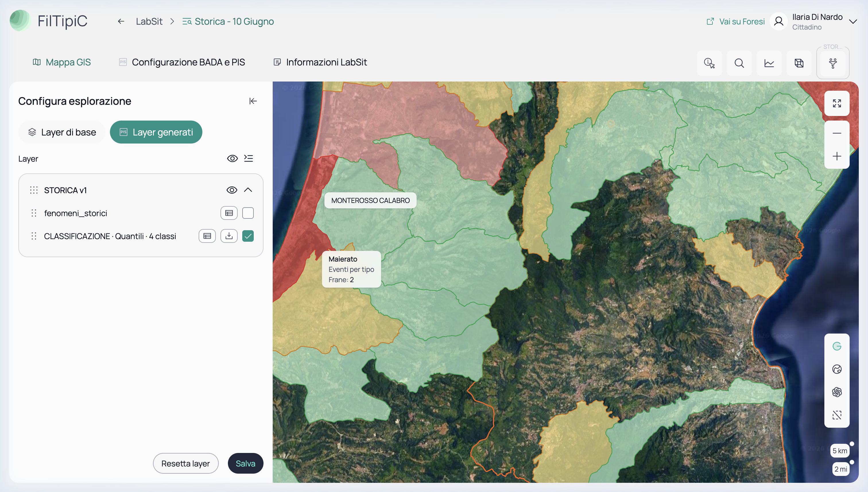Open the Informazioni LabSit tab
Screen dimensions: 868x492
(320, 62)
